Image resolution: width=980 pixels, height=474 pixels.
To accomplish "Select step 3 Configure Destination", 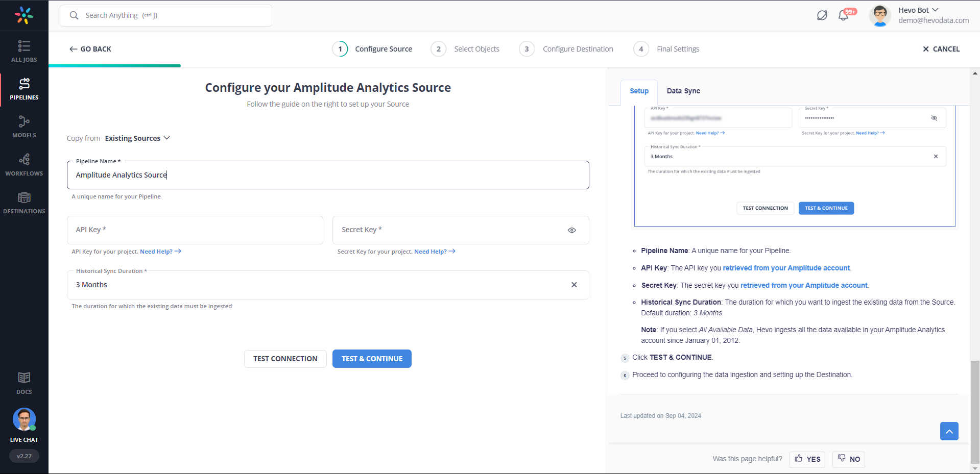I will (566, 49).
